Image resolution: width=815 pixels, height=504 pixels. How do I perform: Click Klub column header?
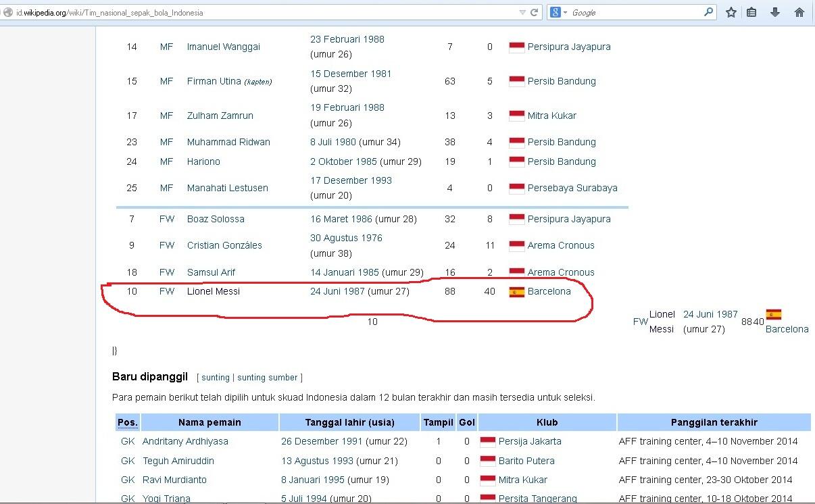coord(547,422)
